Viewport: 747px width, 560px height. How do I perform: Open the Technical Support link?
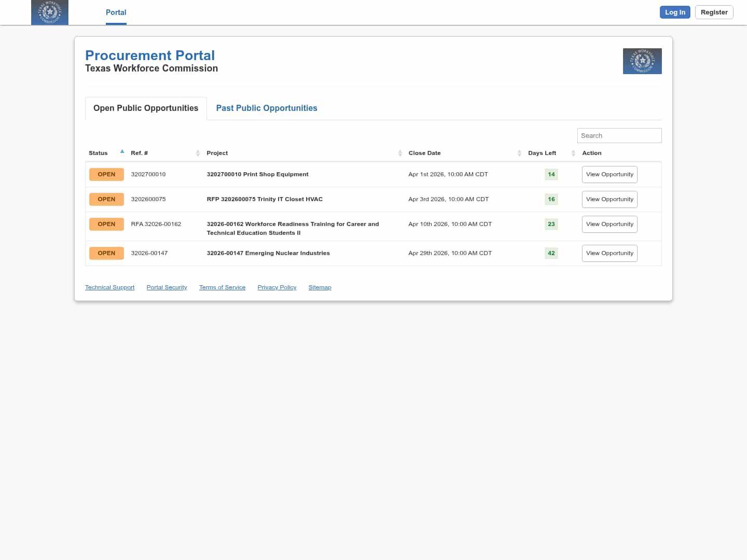(x=109, y=287)
